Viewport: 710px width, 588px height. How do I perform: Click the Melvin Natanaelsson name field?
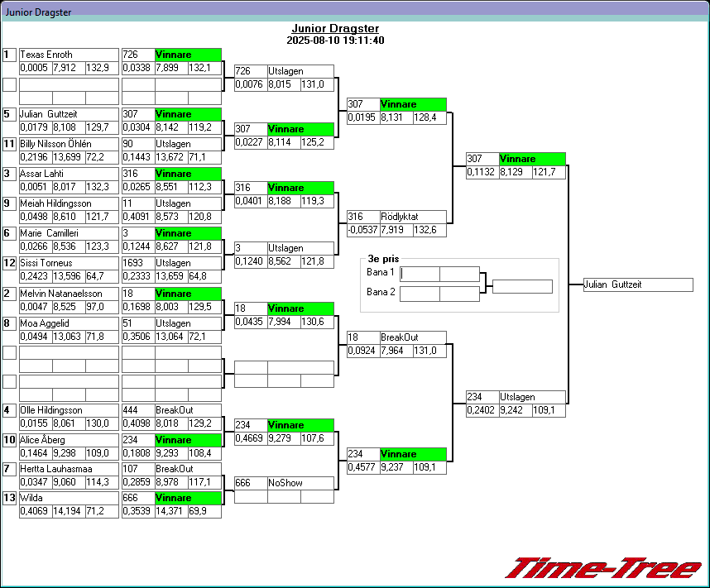(69, 294)
